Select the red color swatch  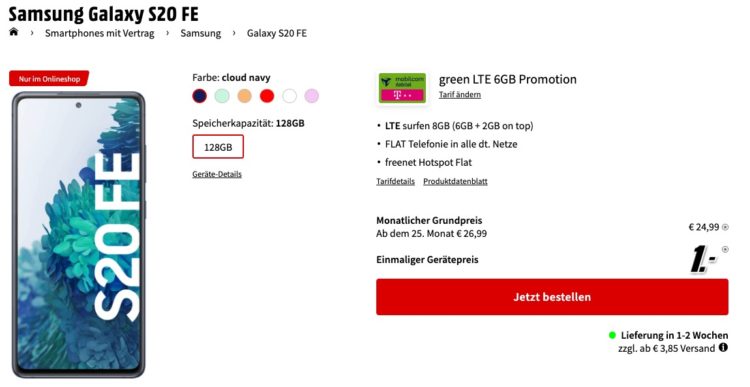pyautogui.click(x=267, y=96)
